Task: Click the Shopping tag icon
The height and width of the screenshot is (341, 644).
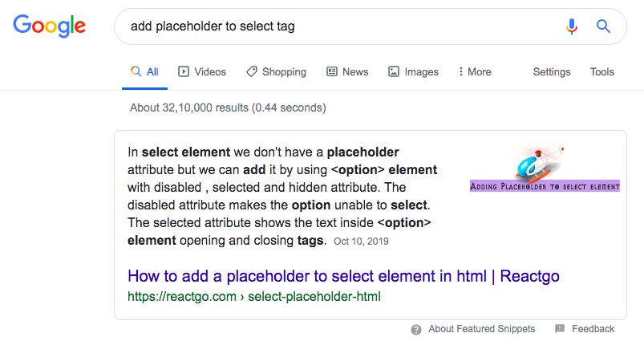Action: [x=251, y=71]
